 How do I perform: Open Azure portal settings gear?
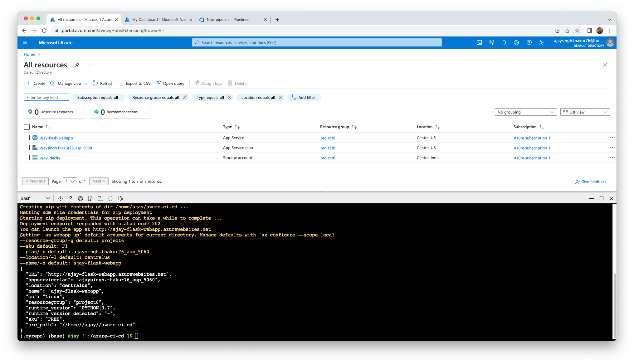516,43
